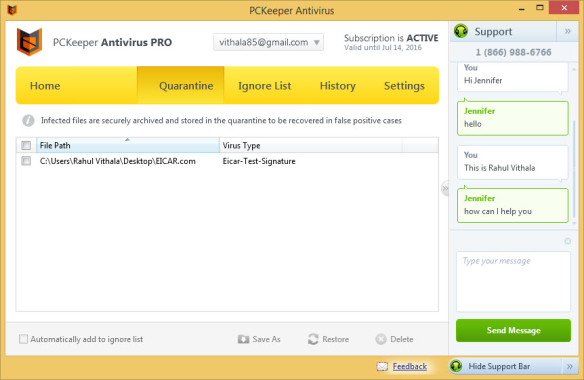Screen dimensions: 584x380
Task: Click the side collapse handle beside quarantine list
Action: (x=445, y=189)
